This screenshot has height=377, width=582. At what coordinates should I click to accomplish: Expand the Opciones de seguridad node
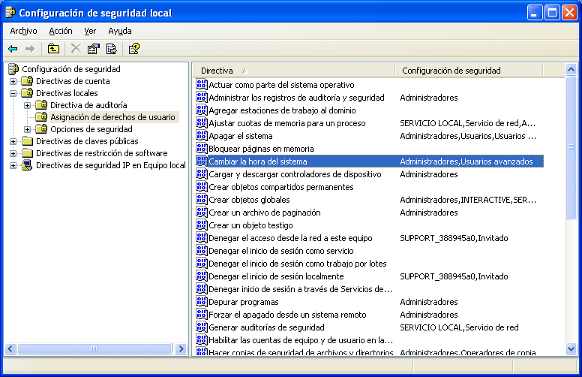[27, 129]
